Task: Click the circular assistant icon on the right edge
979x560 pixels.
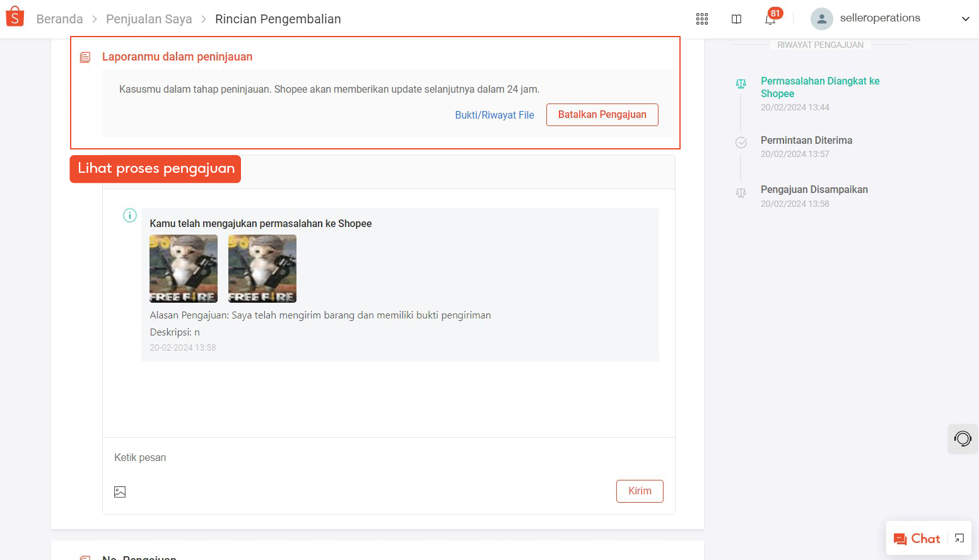Action: (962, 438)
